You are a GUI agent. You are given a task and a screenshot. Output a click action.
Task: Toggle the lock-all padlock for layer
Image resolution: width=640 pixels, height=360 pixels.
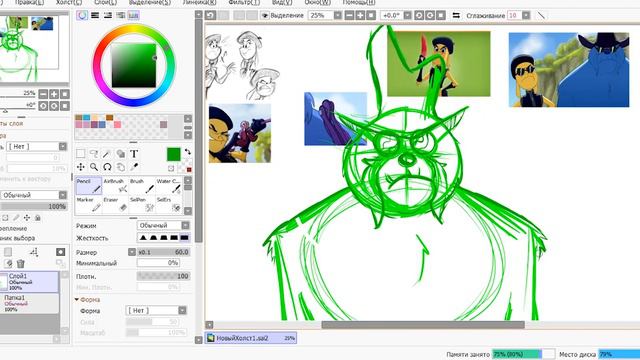pos(38,218)
